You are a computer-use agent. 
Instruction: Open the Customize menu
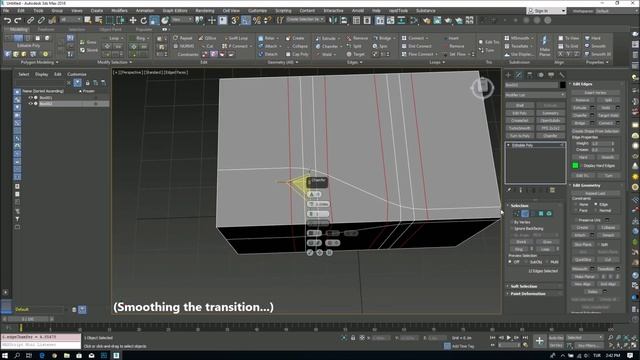click(257, 11)
